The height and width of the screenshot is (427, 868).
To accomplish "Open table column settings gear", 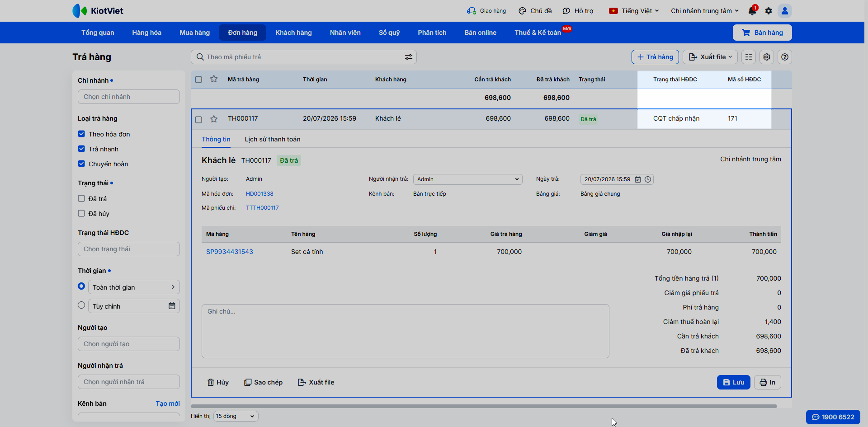I will [x=767, y=57].
